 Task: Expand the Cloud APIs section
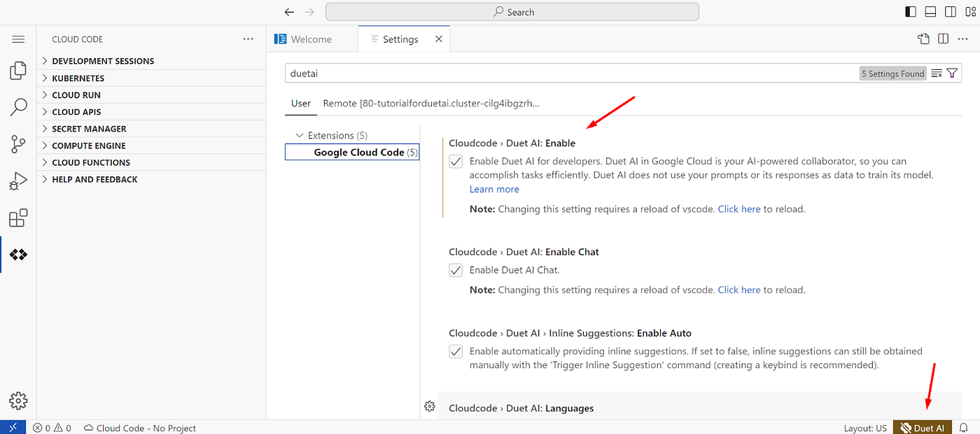pos(151,112)
